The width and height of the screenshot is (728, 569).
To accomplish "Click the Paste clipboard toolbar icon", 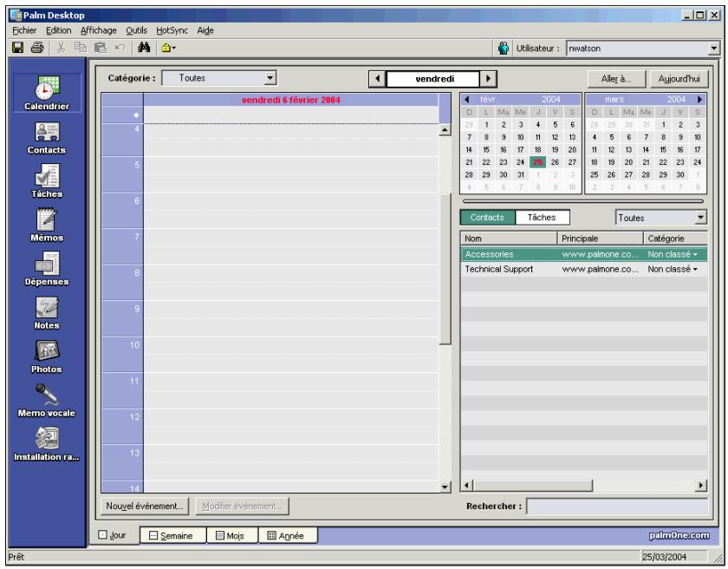I will click(x=101, y=48).
